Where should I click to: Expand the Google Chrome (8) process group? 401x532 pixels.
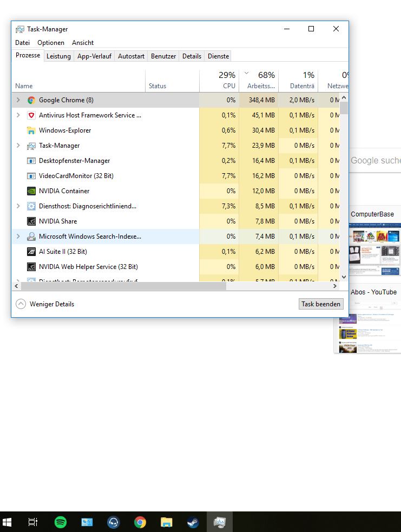click(x=18, y=100)
